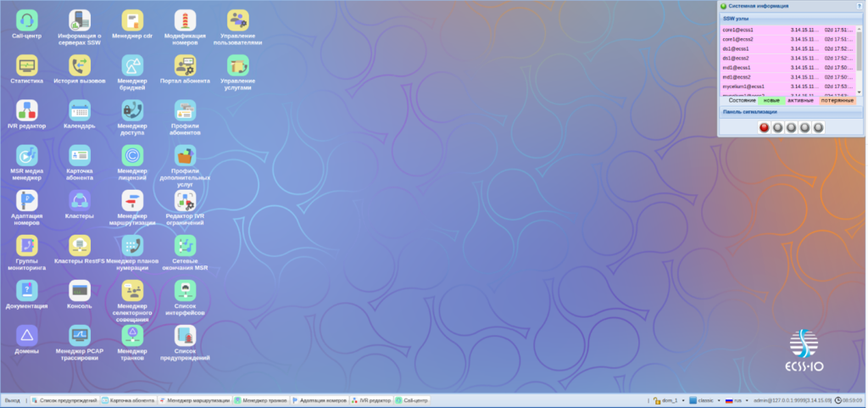Open the Домены icon
This screenshot has width=868, height=408.
tap(27, 337)
